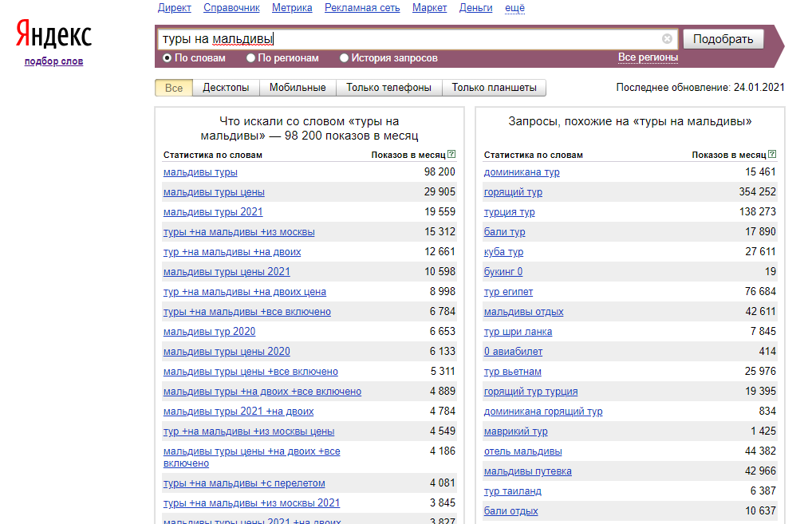
Task: Expand the 'ещё' services menu
Action: (514, 8)
